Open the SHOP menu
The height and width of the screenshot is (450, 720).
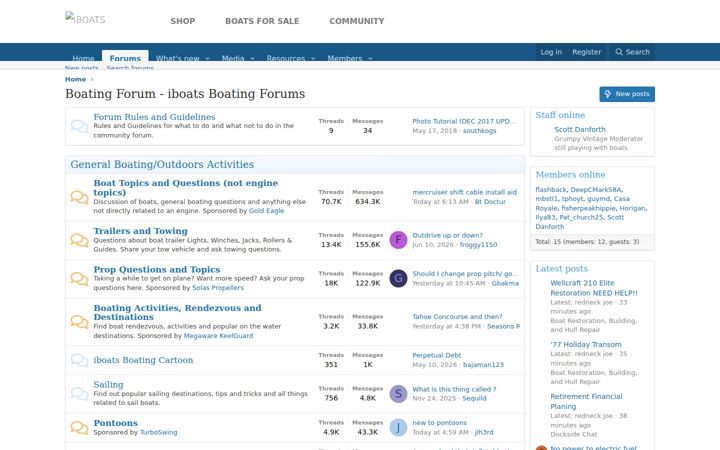183,21
